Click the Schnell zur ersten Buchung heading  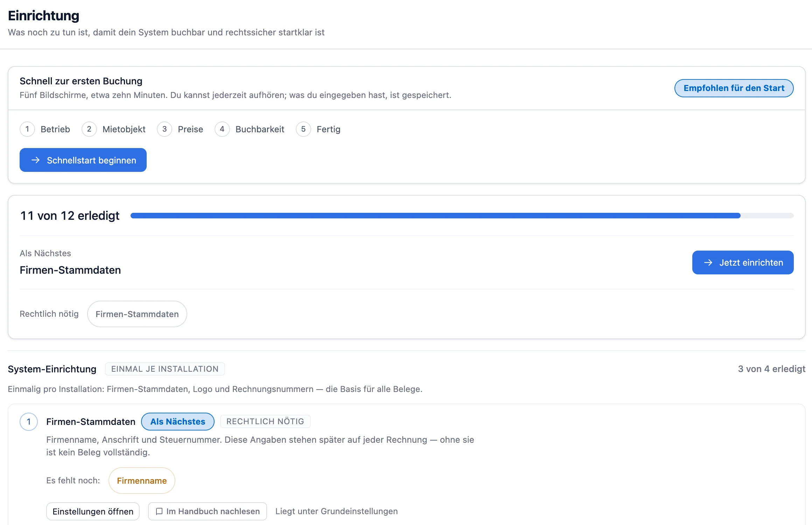81,81
